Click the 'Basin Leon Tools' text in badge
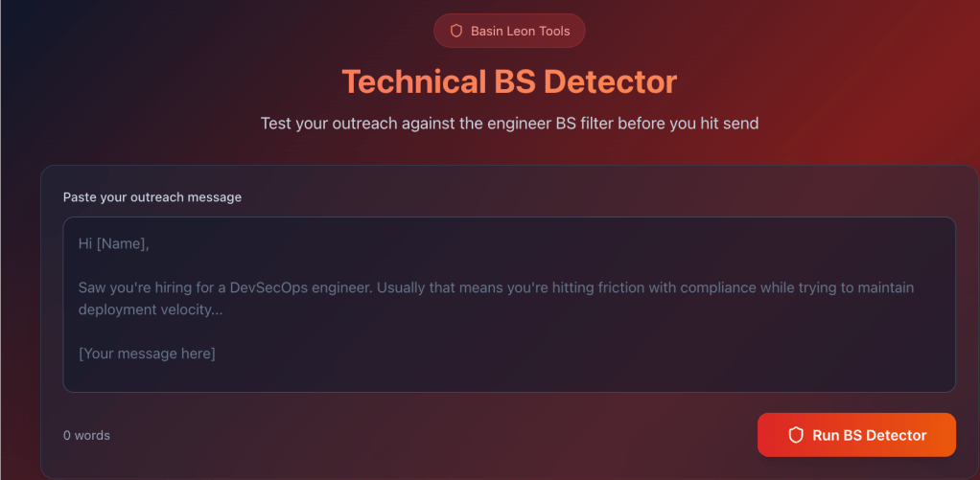The width and height of the screenshot is (980, 480). coord(521,31)
